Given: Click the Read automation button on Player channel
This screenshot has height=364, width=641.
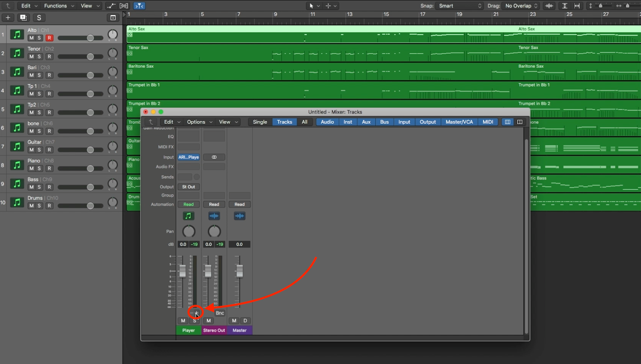Looking at the screenshot, I should (x=188, y=204).
